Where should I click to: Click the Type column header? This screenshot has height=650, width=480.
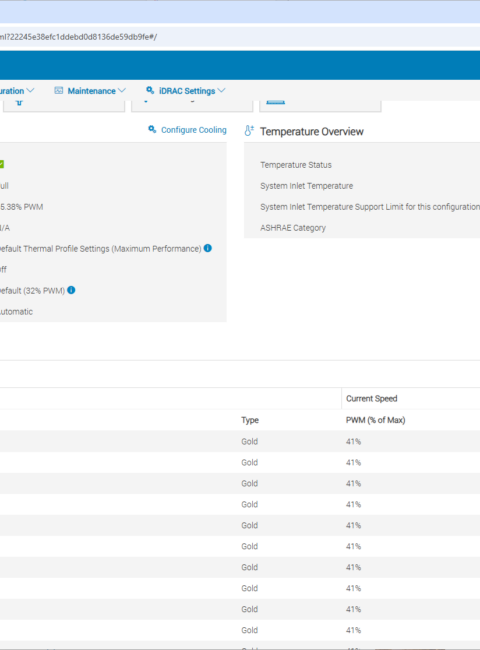pyautogui.click(x=250, y=420)
